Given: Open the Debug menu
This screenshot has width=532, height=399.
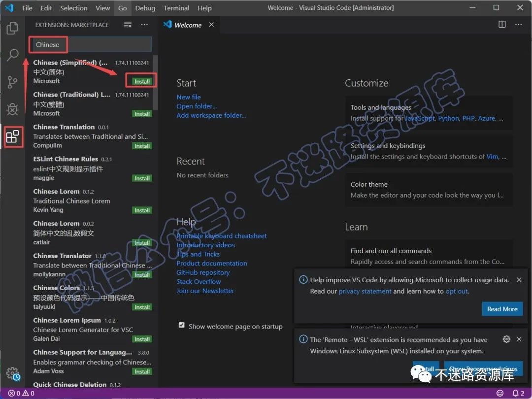Looking at the screenshot, I should click(145, 8).
